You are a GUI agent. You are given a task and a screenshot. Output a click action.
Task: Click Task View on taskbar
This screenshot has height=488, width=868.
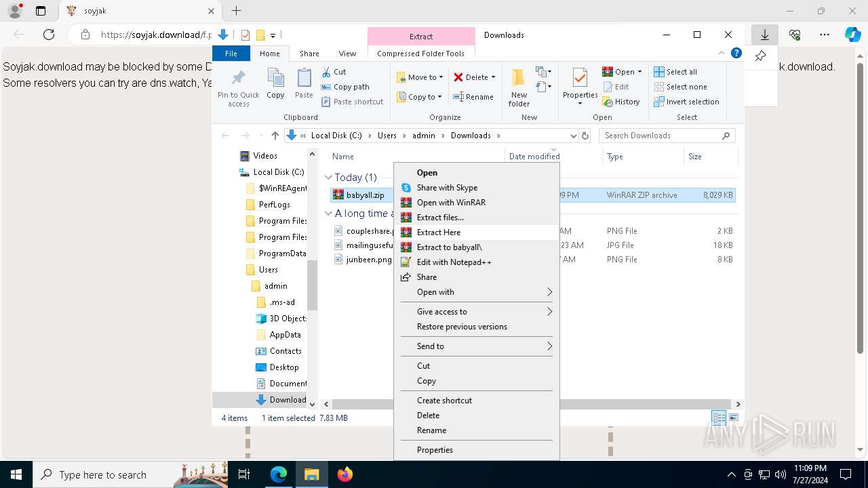click(245, 474)
